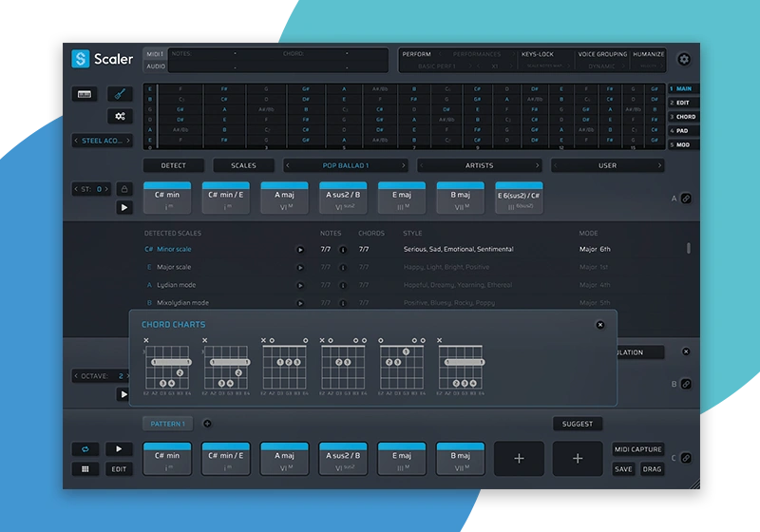Switch to CHORD page tab

point(683,117)
